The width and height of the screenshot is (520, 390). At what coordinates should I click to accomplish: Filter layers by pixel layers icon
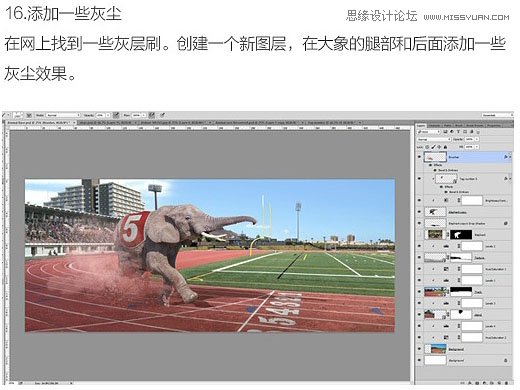pos(445,132)
